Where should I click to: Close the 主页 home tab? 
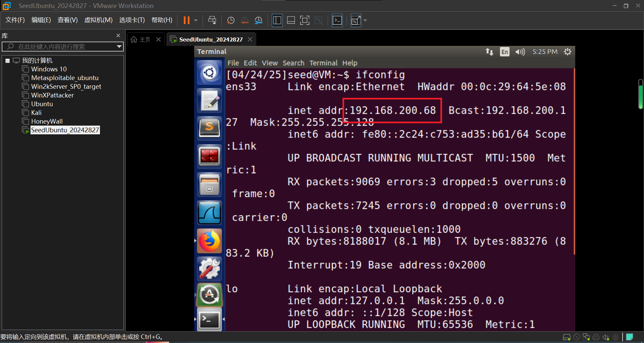pos(159,40)
